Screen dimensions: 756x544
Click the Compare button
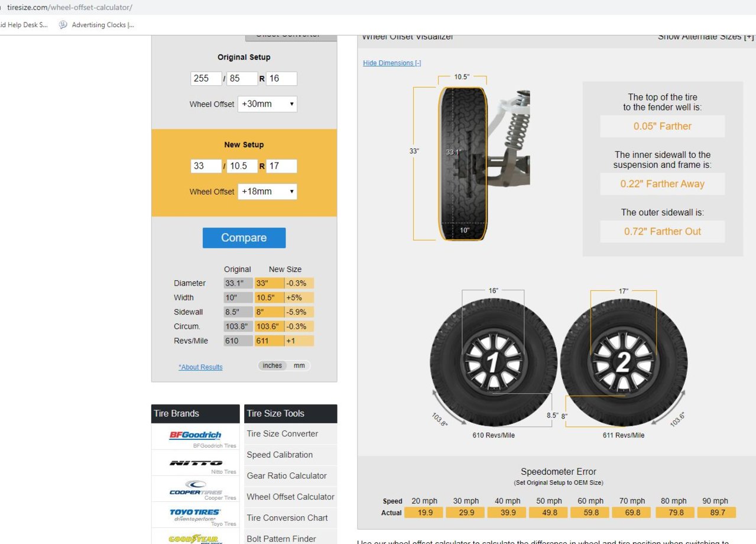pos(244,238)
